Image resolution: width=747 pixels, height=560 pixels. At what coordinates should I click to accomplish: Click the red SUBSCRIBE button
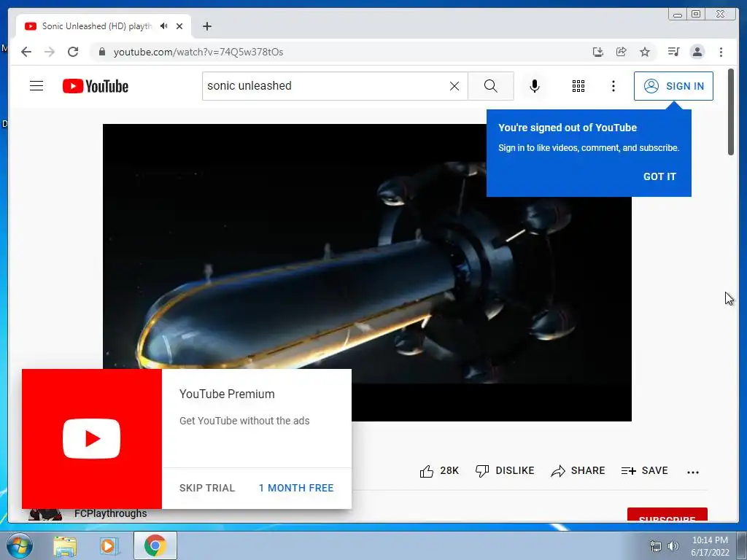(667, 515)
